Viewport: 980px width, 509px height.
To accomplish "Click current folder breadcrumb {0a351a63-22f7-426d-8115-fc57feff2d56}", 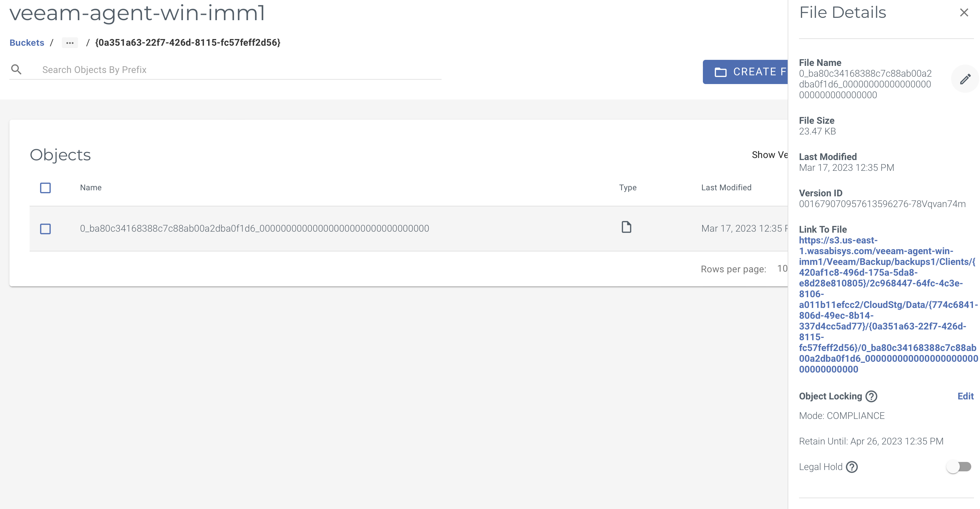I will pyautogui.click(x=188, y=43).
